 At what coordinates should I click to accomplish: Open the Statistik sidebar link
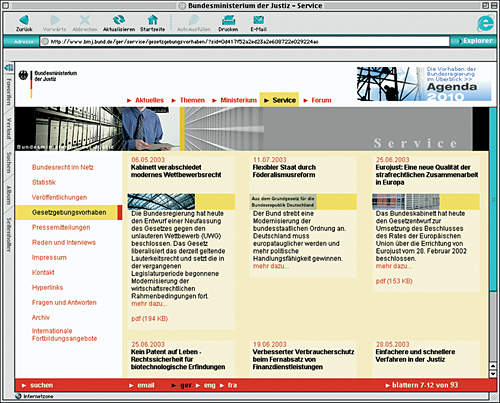tap(44, 182)
